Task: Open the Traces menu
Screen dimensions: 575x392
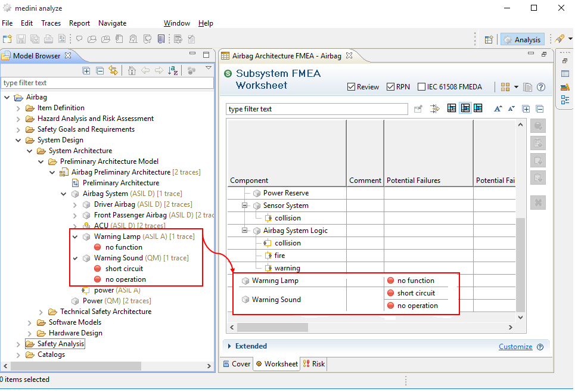Action: 51,23
